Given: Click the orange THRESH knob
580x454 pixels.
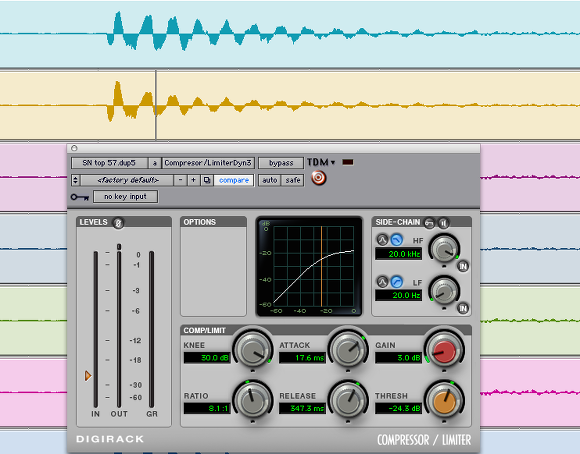Looking at the screenshot, I should pyautogui.click(x=444, y=400).
